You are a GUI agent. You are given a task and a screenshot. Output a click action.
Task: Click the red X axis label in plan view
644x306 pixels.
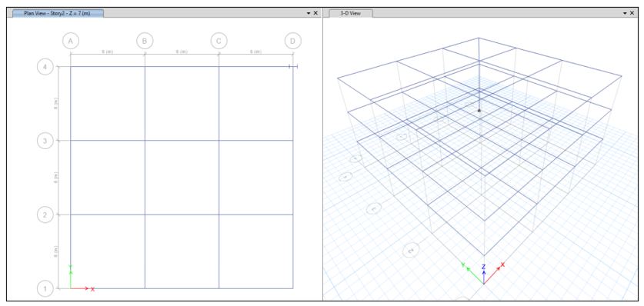[93, 289]
